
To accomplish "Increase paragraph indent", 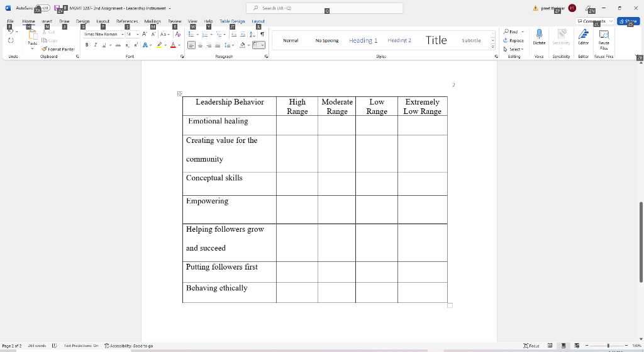I will coord(243,34).
